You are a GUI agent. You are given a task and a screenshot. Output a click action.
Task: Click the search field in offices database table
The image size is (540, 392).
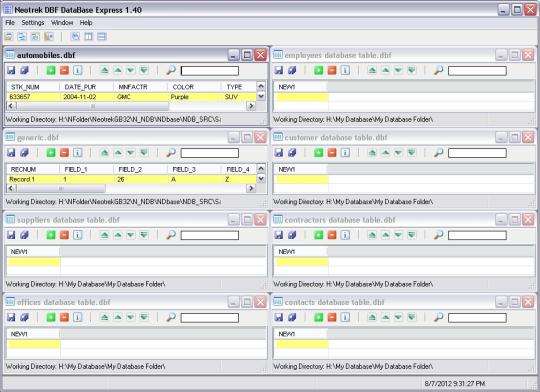(210, 318)
